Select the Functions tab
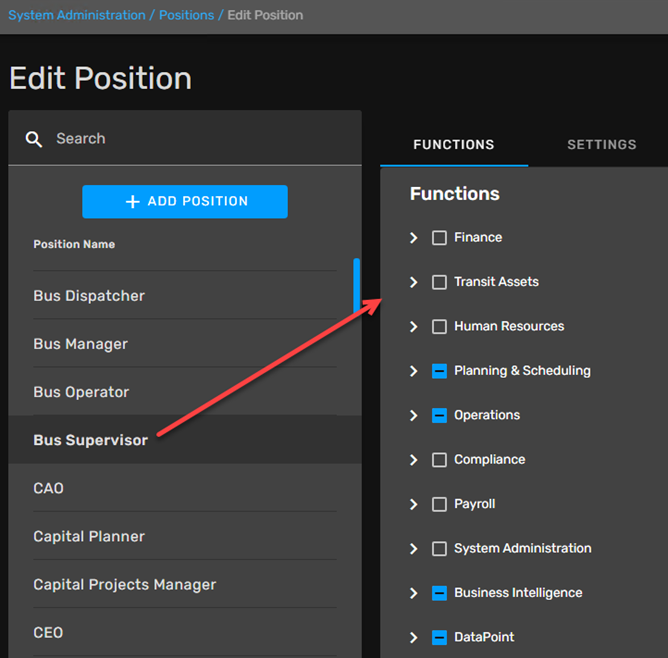 pos(453,145)
